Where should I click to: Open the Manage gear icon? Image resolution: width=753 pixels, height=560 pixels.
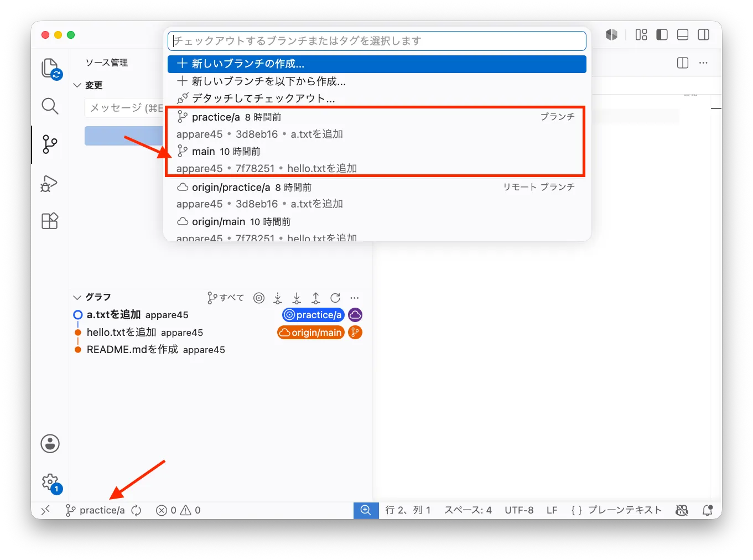click(x=50, y=483)
